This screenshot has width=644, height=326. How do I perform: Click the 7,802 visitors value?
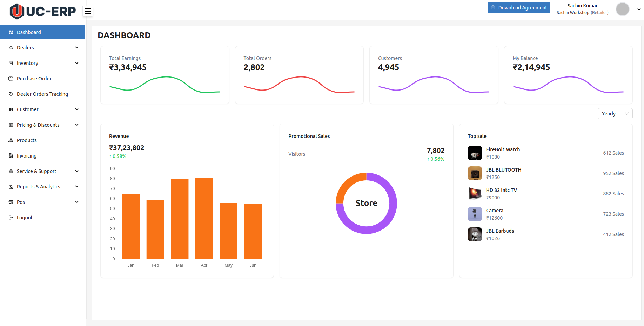436,151
